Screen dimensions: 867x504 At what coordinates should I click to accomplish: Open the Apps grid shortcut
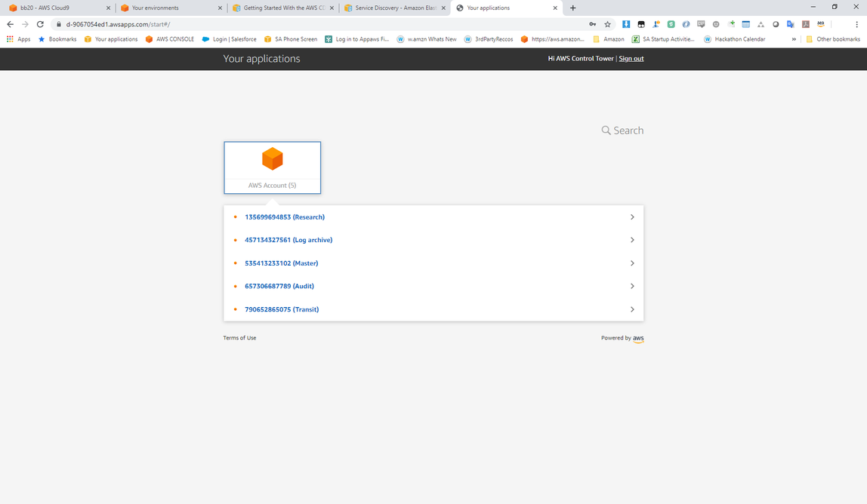point(18,39)
